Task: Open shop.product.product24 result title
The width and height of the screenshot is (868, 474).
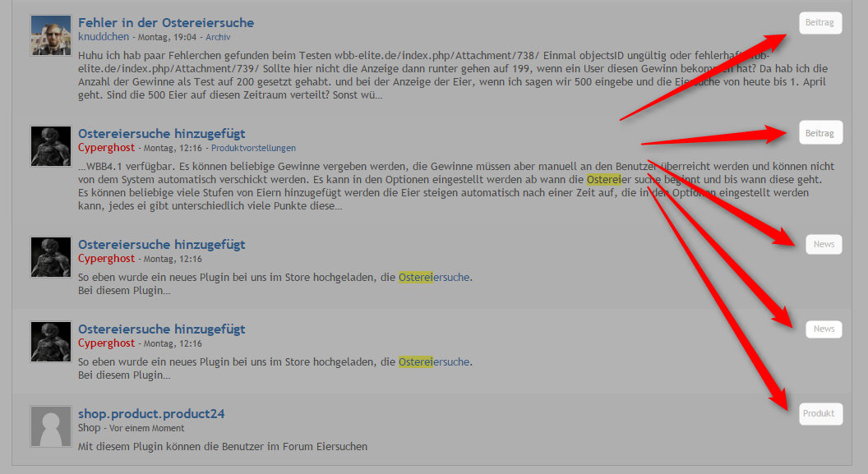Action: [x=151, y=414]
